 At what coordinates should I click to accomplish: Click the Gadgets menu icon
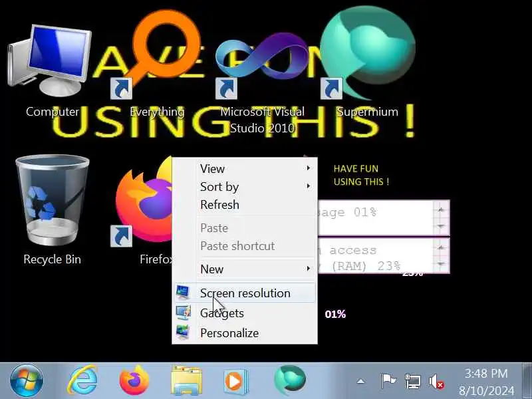coord(184,313)
